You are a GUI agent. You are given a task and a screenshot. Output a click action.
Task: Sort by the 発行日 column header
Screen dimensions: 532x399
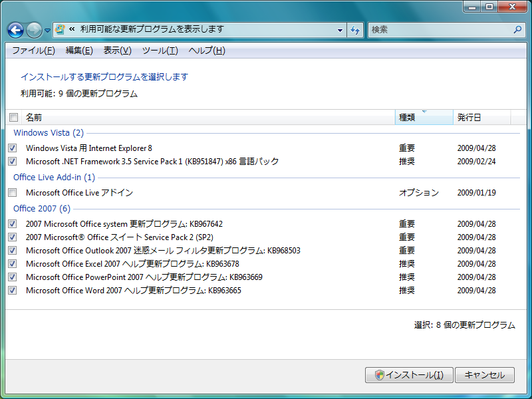(x=481, y=118)
